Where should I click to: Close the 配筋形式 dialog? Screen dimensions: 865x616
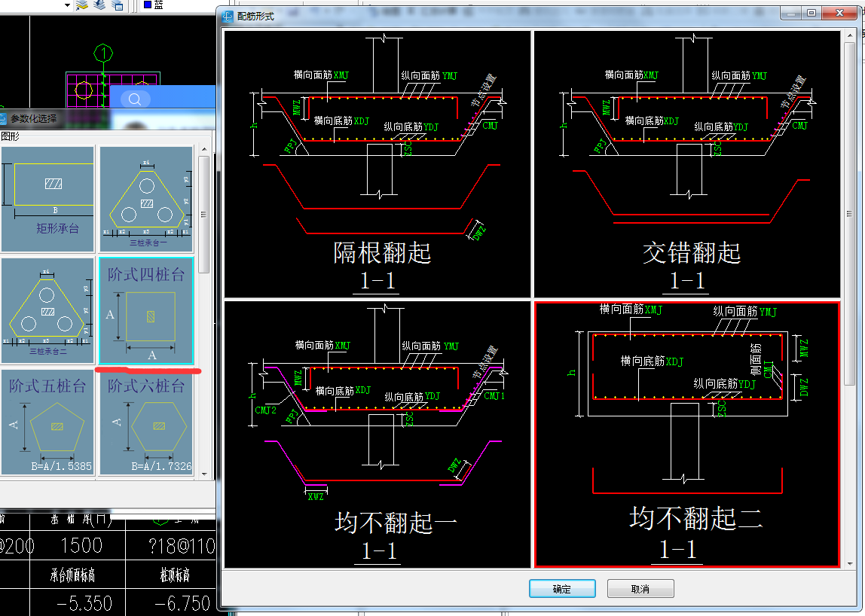point(839,13)
